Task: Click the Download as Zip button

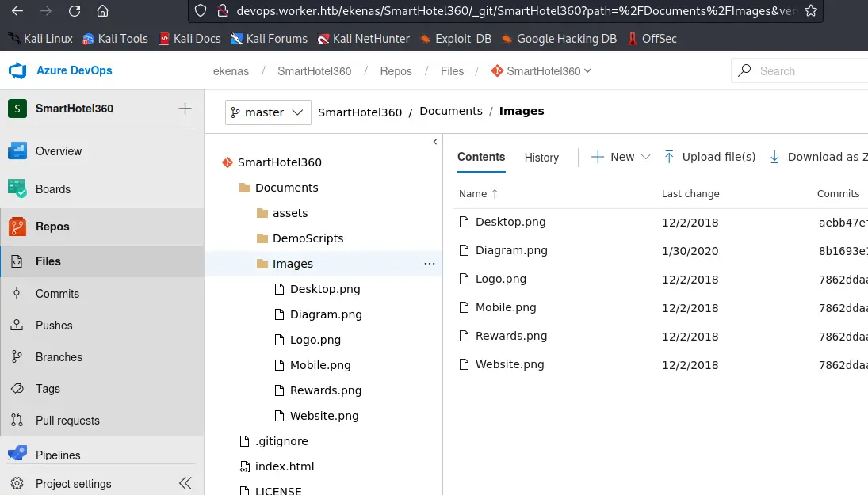Action: 817,157
